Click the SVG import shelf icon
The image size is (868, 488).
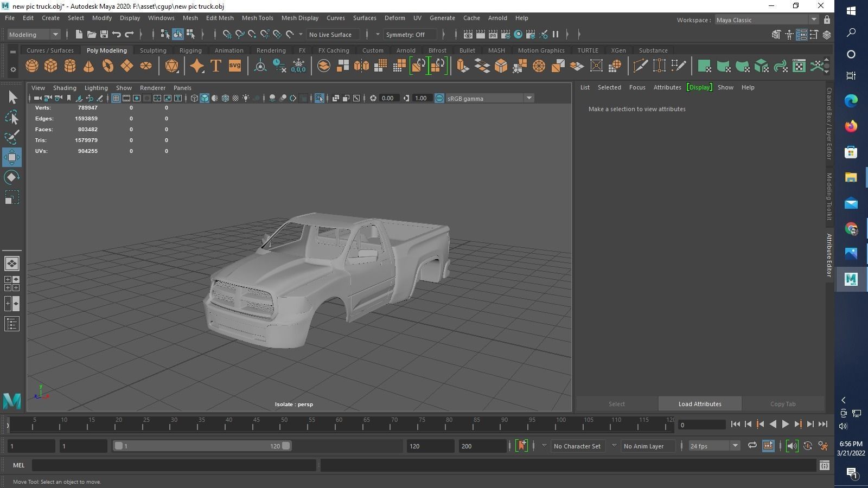point(234,66)
